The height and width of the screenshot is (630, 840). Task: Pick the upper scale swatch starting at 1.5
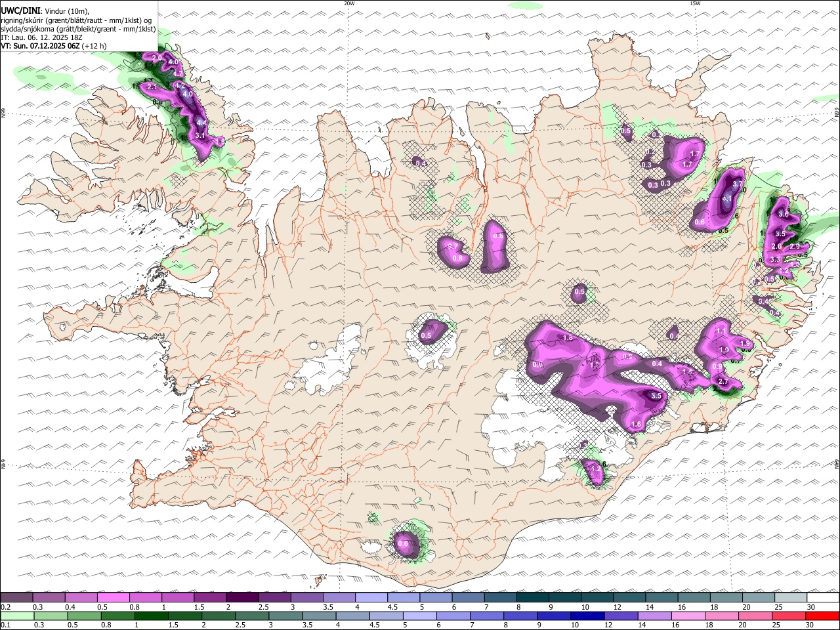point(209,598)
